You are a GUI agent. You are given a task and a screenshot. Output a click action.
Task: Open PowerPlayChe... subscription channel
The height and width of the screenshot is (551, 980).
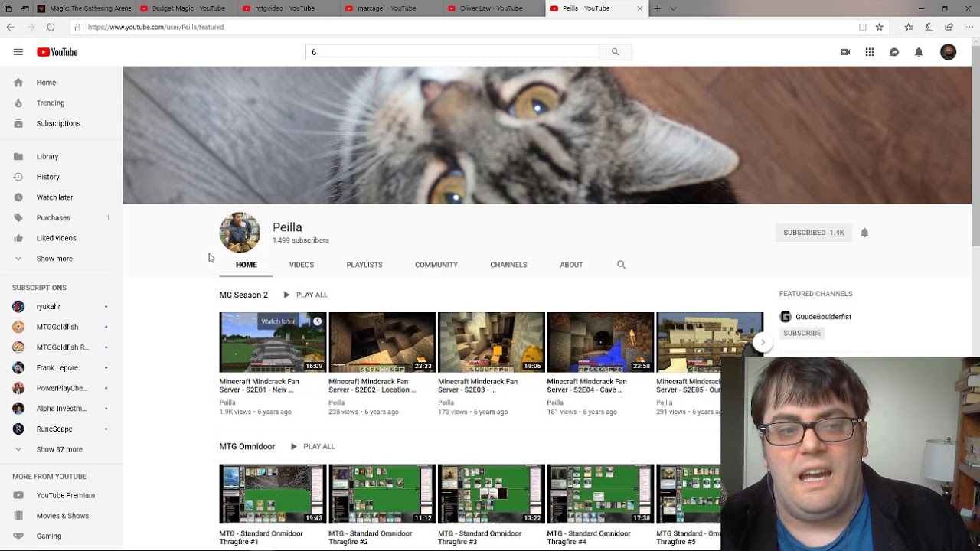pos(61,388)
